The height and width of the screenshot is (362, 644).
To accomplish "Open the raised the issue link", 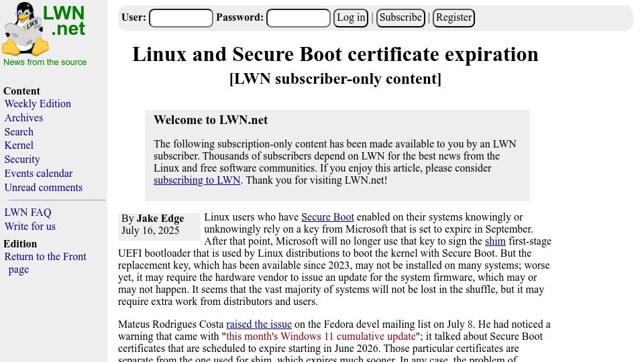I will [x=259, y=324].
